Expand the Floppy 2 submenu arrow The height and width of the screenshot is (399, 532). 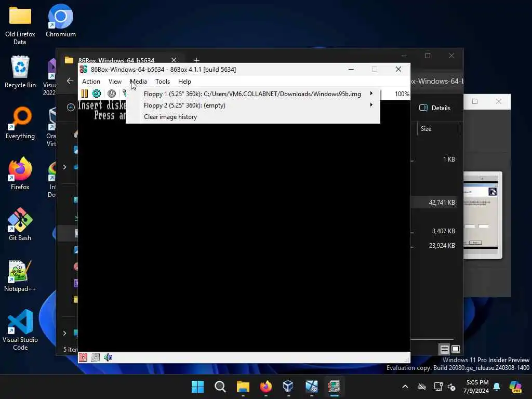click(371, 105)
